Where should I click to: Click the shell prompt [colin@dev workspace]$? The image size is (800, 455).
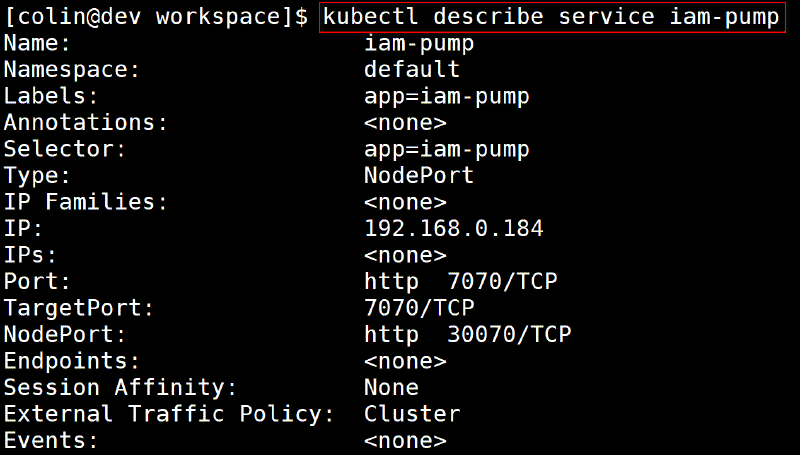[x=156, y=17]
